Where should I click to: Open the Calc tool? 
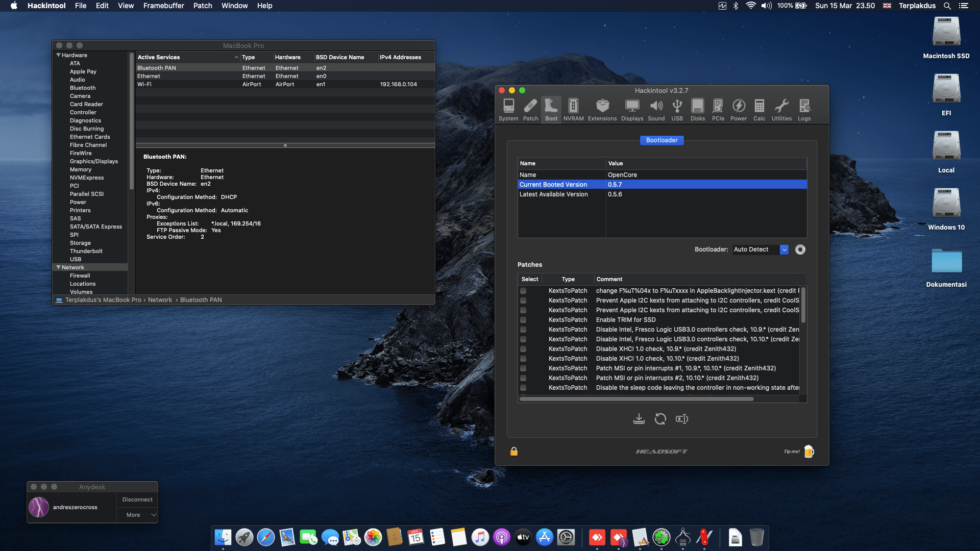click(x=759, y=110)
